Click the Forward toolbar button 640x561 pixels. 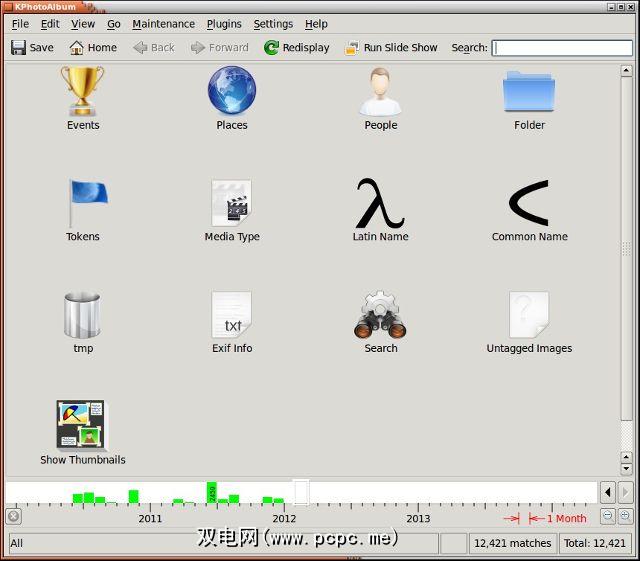click(x=220, y=48)
